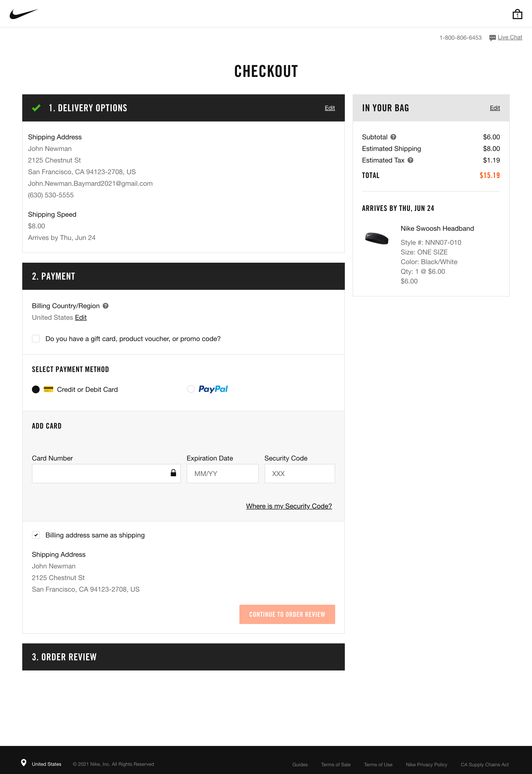This screenshot has width=532, height=774.
Task: Click Continue to Order Review
Action: pos(287,614)
